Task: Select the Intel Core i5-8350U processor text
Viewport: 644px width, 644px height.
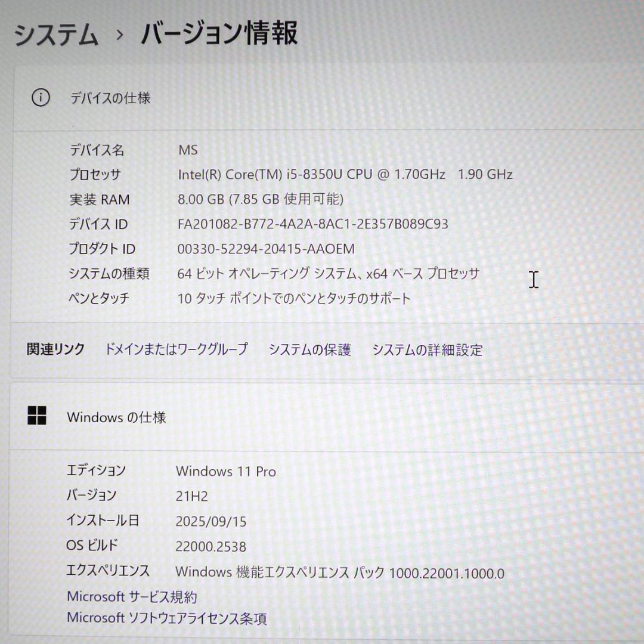Action: (346, 175)
